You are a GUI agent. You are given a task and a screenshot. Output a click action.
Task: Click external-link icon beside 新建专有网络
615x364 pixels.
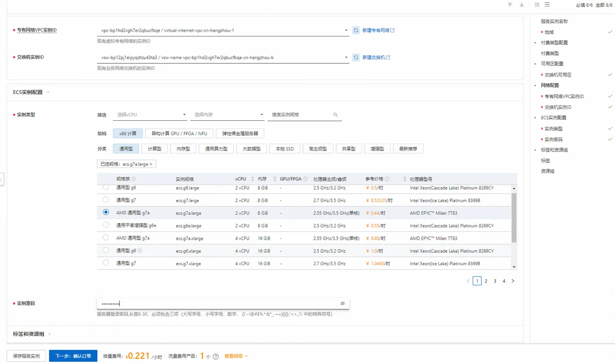(393, 31)
